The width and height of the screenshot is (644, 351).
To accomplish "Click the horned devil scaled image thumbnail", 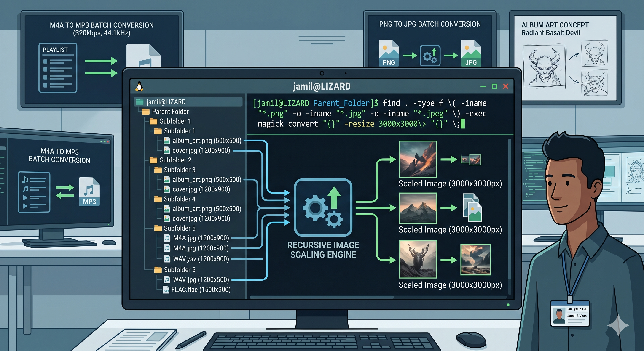I will point(418,259).
